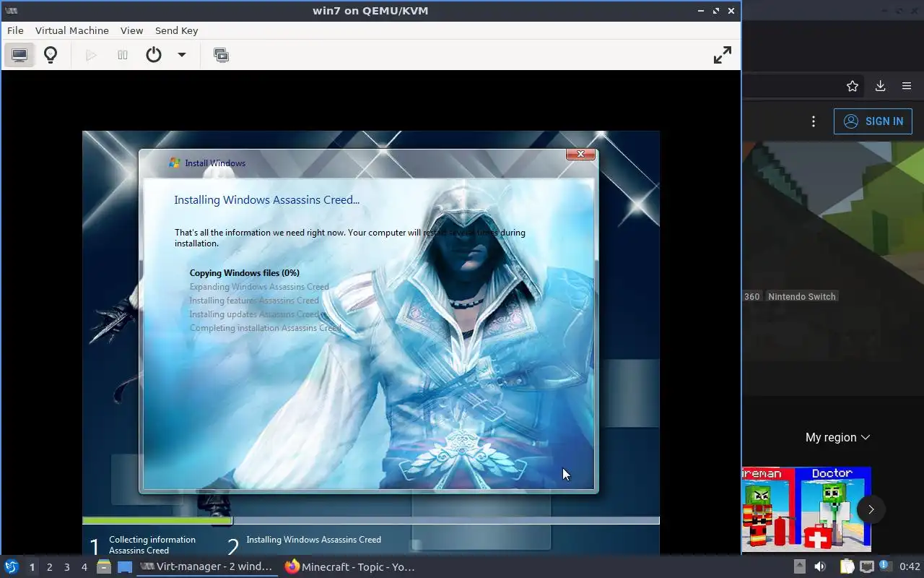
Task: Click the Run virtual machine play icon
Action: (x=91, y=55)
